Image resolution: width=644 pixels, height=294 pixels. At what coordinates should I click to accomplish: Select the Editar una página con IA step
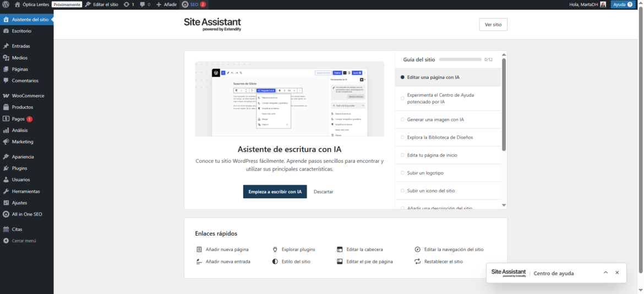coord(447,77)
